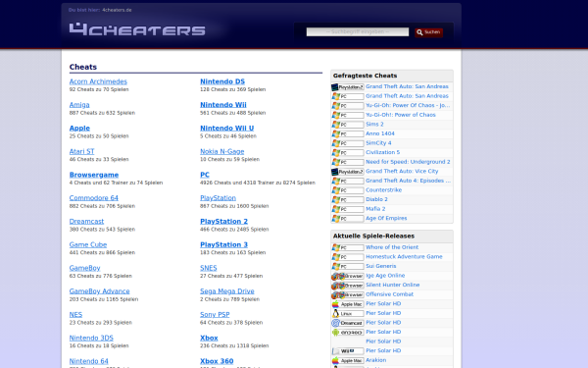
Task: Click the PC badge next to Anno 1404
Action: [x=348, y=134]
